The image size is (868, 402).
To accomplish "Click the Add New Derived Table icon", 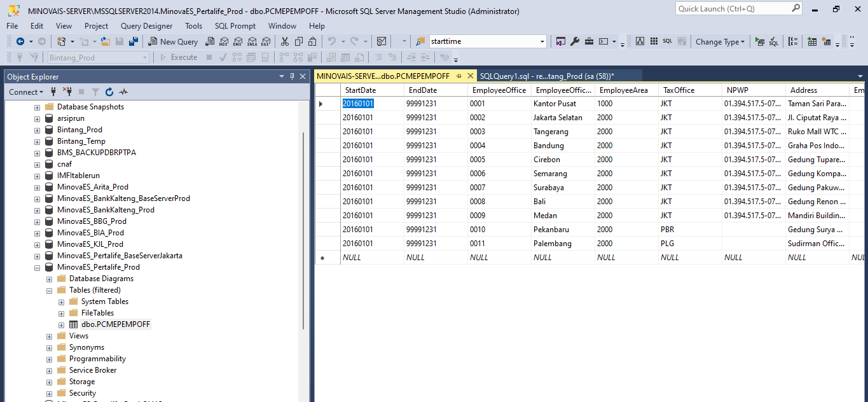I will (826, 41).
